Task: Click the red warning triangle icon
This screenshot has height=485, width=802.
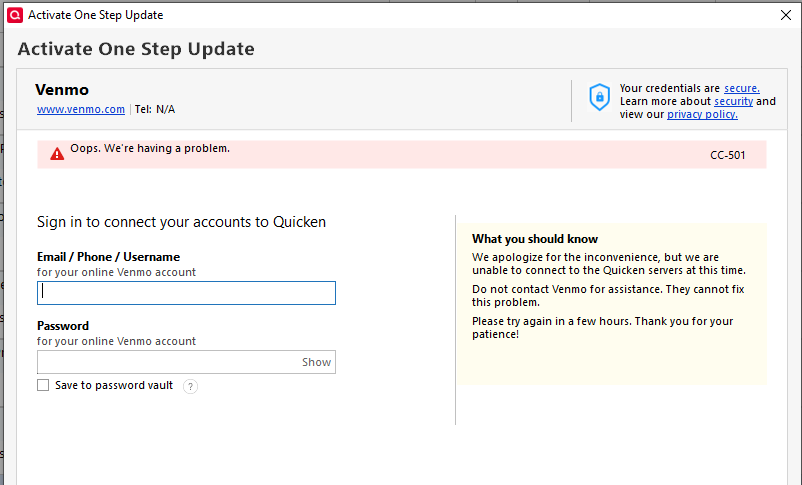Action: click(x=57, y=153)
